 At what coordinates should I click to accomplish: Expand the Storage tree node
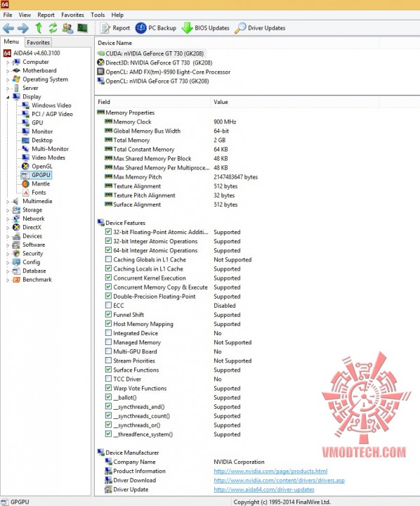pos(8,210)
